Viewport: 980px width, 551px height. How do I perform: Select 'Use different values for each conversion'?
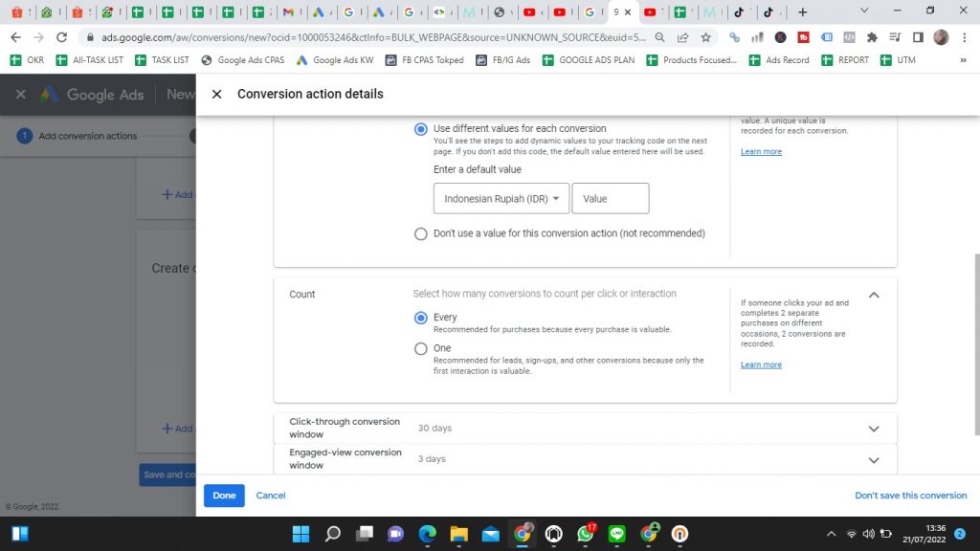click(421, 129)
